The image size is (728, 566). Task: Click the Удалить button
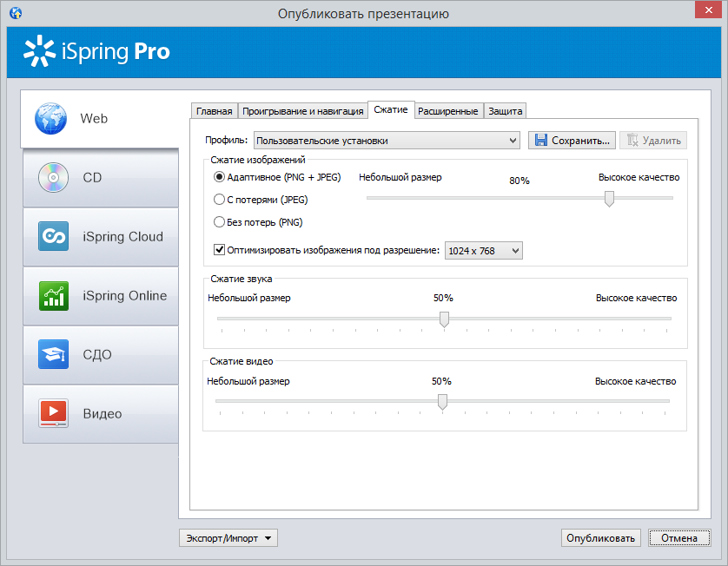pos(653,140)
